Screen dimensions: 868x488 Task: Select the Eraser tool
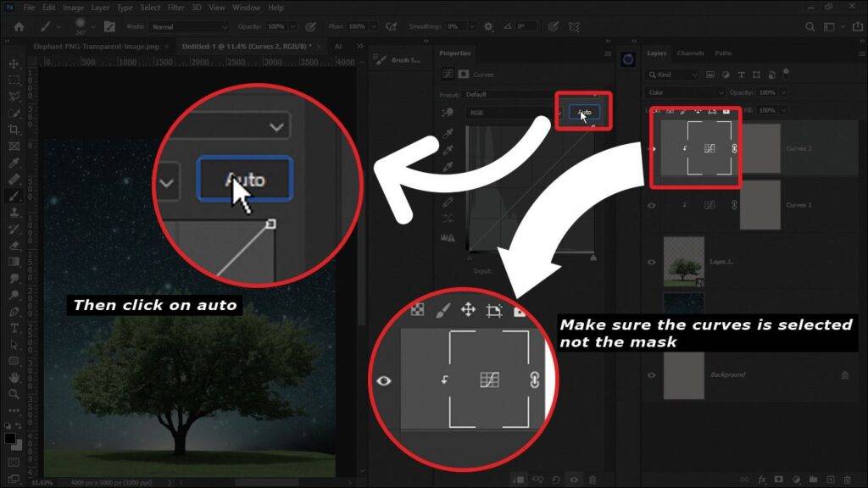14,246
